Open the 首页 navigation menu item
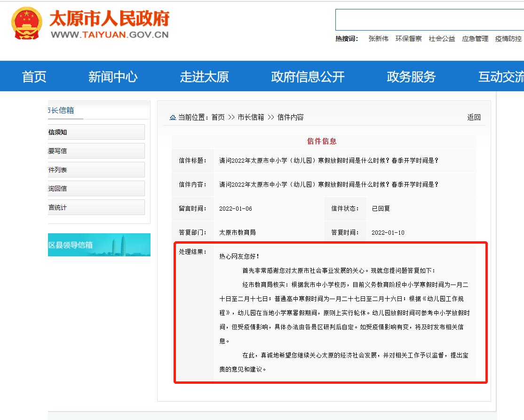The height and width of the screenshot is (420, 524). [x=34, y=77]
